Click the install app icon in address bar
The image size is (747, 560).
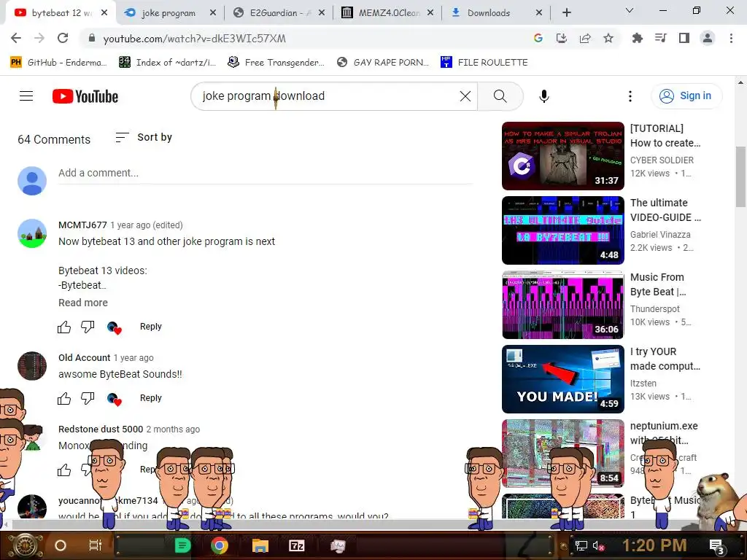562,38
